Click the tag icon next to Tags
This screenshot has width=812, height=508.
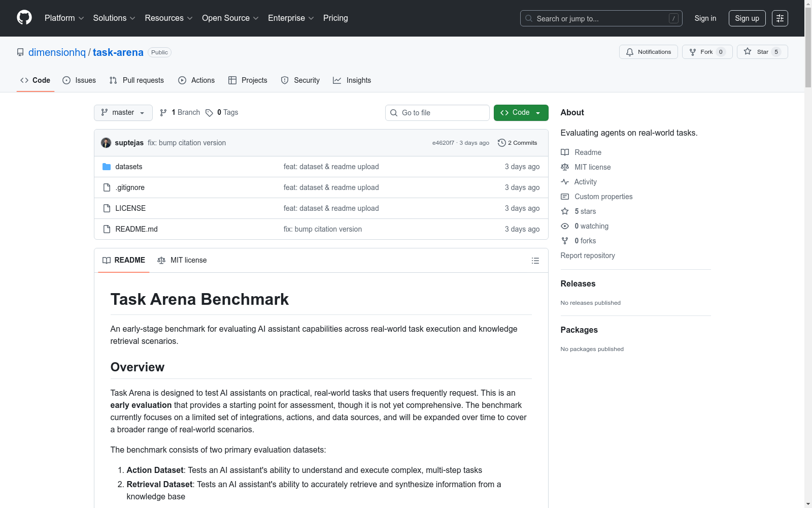[209, 113]
